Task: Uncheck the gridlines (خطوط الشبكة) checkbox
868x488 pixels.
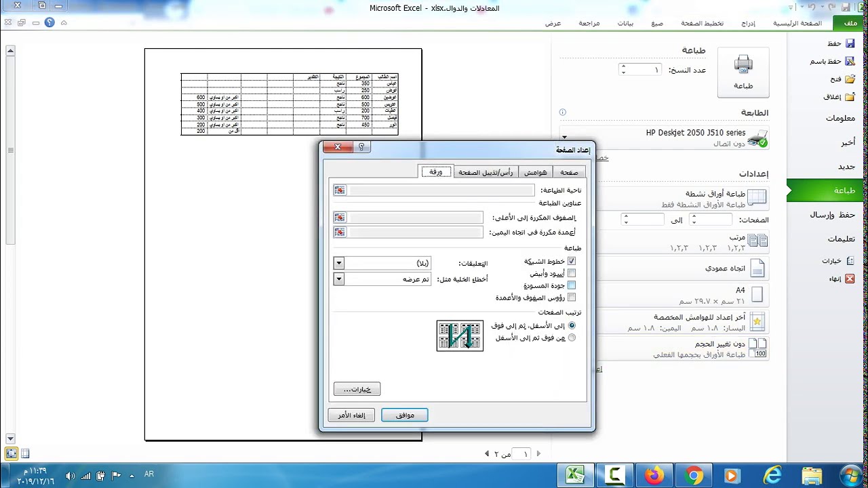Action: tap(571, 261)
